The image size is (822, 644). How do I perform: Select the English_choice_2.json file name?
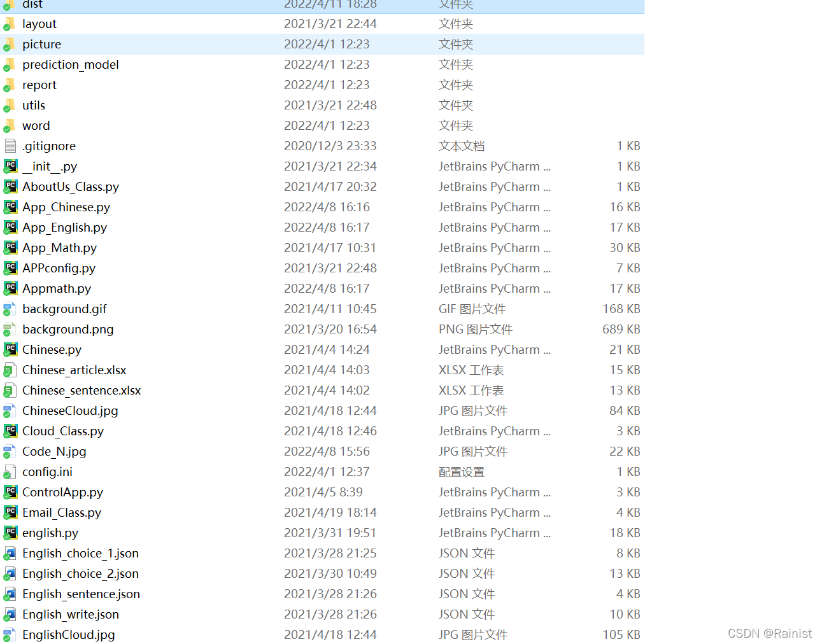pos(80,574)
